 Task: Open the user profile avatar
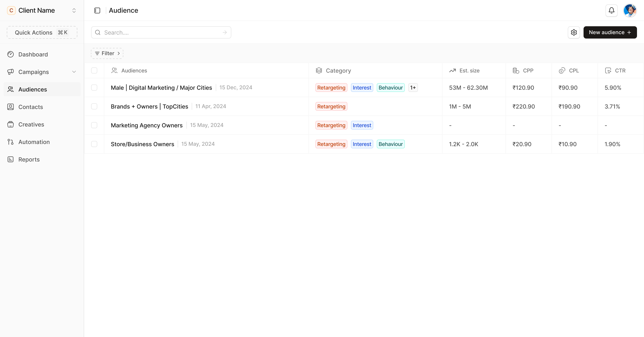(630, 11)
